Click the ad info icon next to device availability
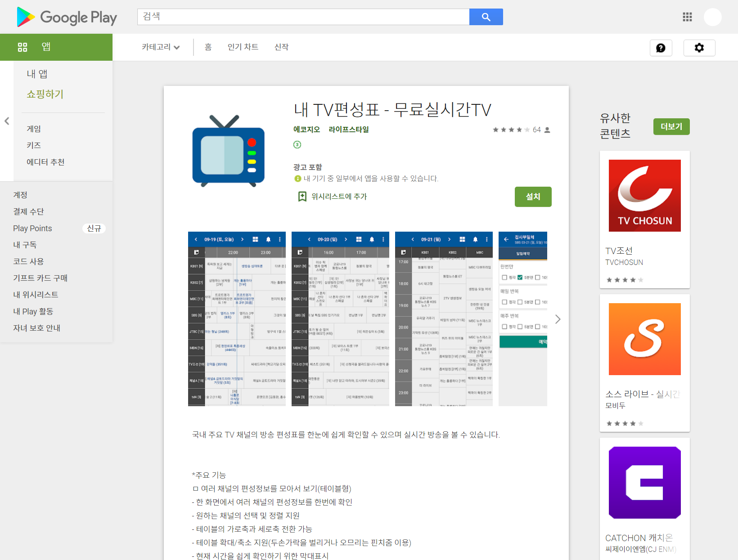The height and width of the screenshot is (560, 738). 297,179
